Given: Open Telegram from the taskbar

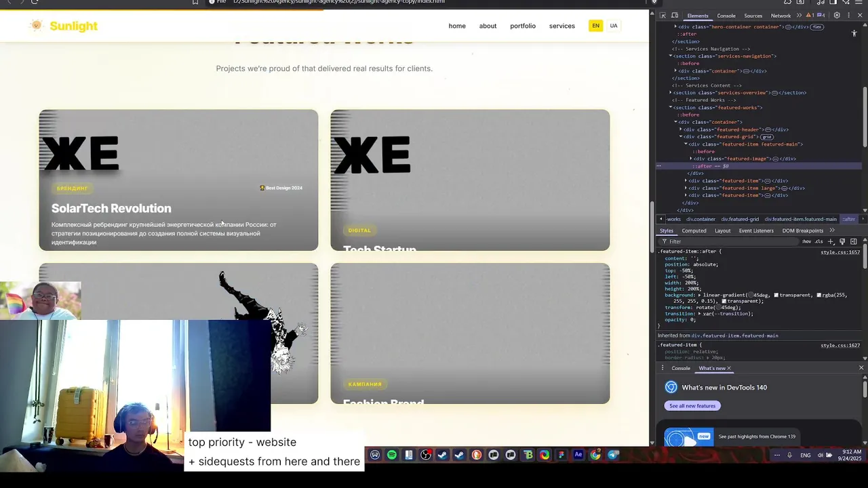Looking at the screenshot, I should (613, 455).
